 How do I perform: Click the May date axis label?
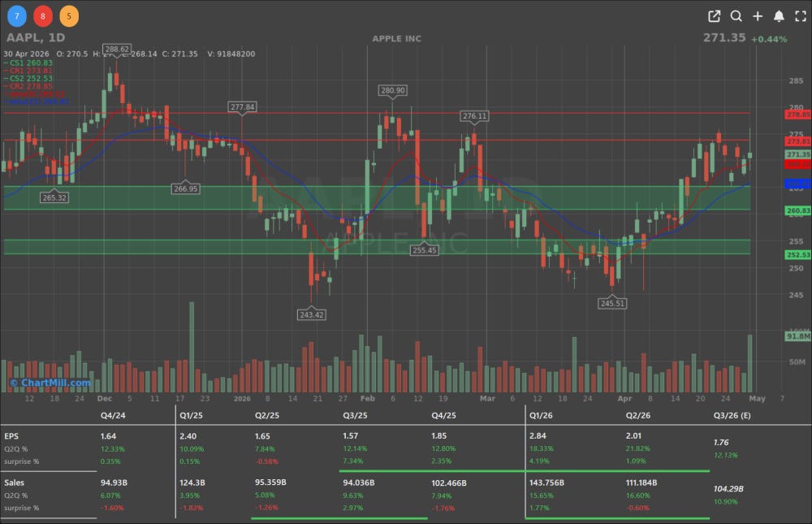coord(757,399)
